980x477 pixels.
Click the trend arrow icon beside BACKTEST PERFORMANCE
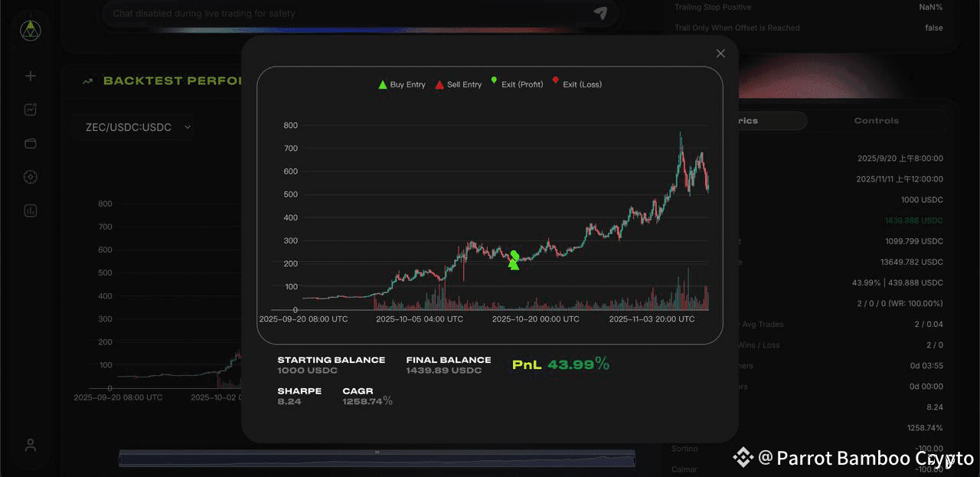(x=87, y=80)
